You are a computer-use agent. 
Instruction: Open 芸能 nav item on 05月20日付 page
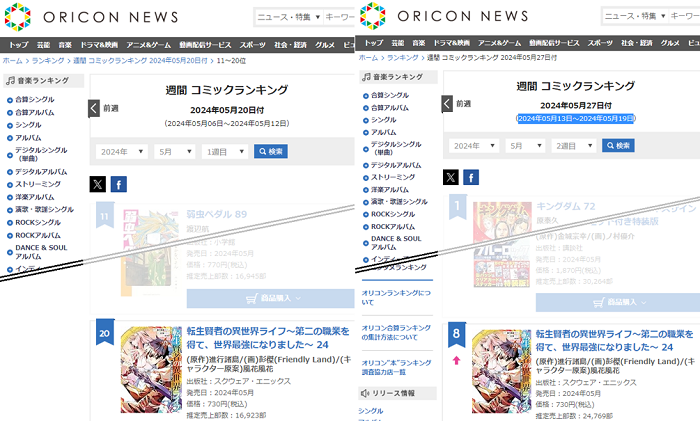click(x=43, y=45)
